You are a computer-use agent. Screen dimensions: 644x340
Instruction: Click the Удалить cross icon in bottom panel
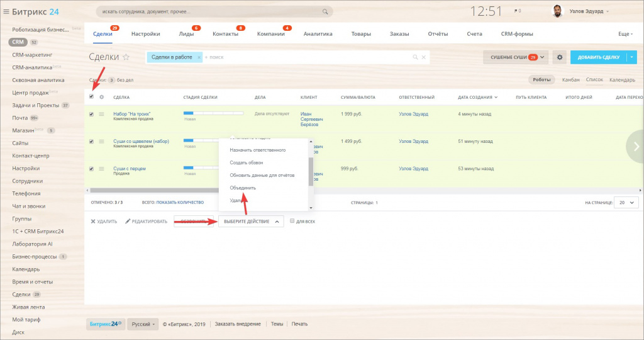93,222
